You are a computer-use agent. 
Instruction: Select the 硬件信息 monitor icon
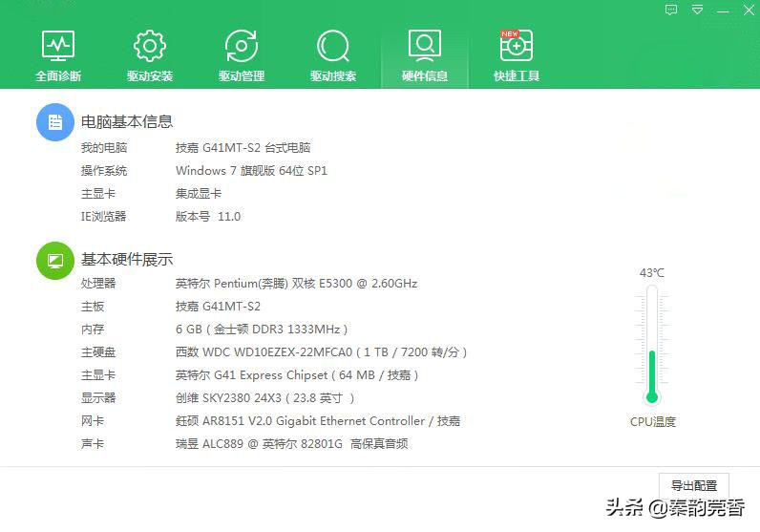pos(425,46)
